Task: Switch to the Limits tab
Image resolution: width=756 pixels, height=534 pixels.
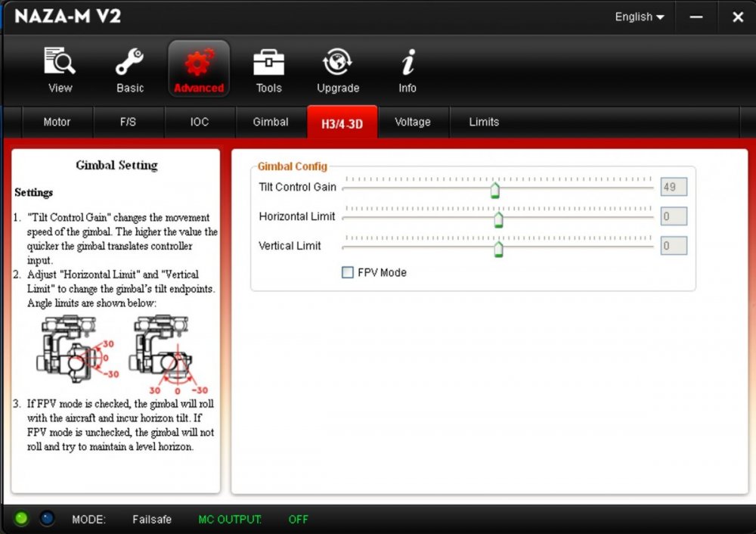Action: [484, 122]
